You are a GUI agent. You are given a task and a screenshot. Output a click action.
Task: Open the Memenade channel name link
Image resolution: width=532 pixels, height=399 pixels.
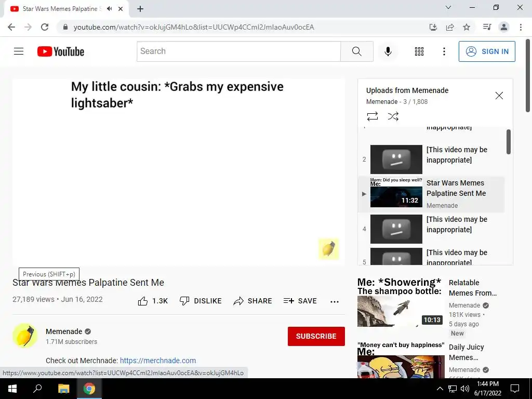[x=64, y=331]
